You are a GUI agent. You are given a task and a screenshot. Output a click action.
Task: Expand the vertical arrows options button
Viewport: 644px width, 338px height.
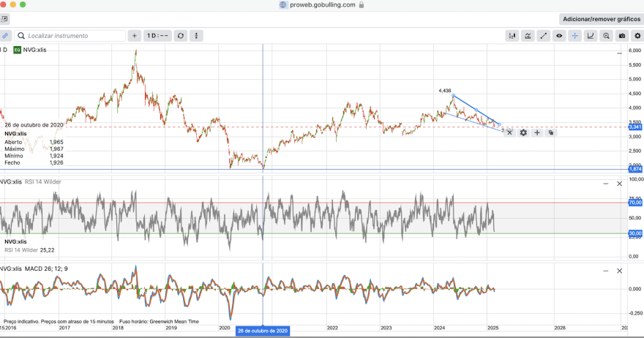196,36
